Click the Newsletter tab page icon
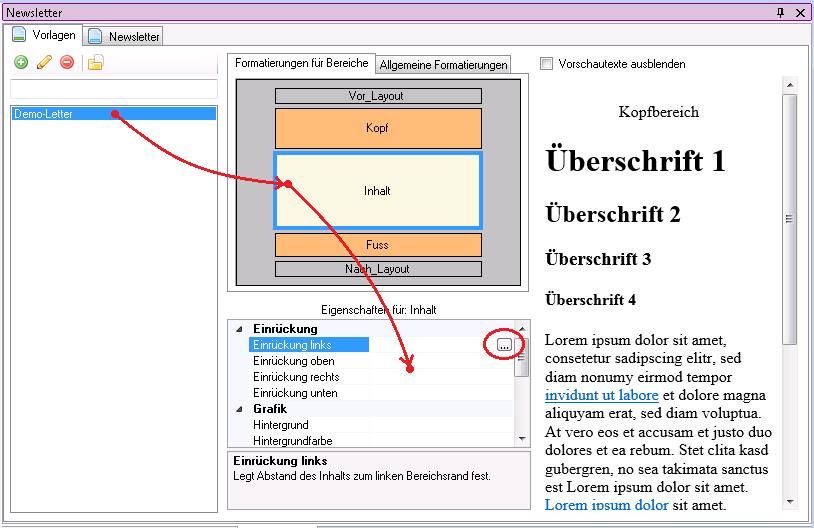The image size is (814, 528). click(95, 36)
